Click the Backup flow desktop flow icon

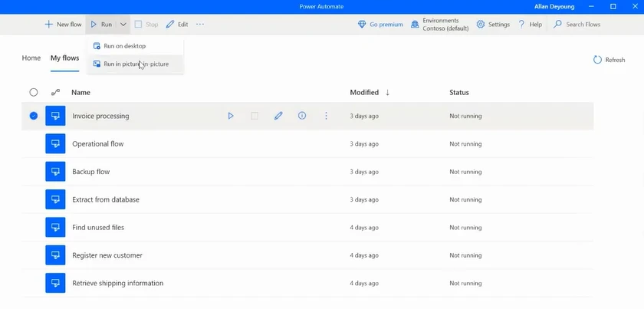(x=55, y=172)
